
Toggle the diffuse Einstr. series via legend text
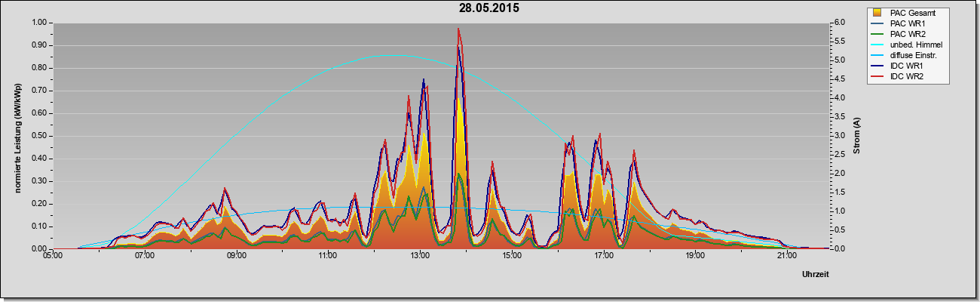click(914, 55)
